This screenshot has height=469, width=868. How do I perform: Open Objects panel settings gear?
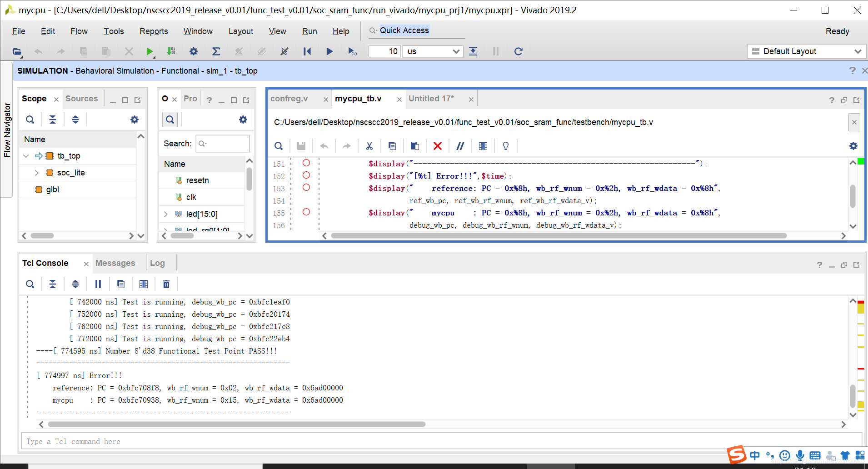243,120
